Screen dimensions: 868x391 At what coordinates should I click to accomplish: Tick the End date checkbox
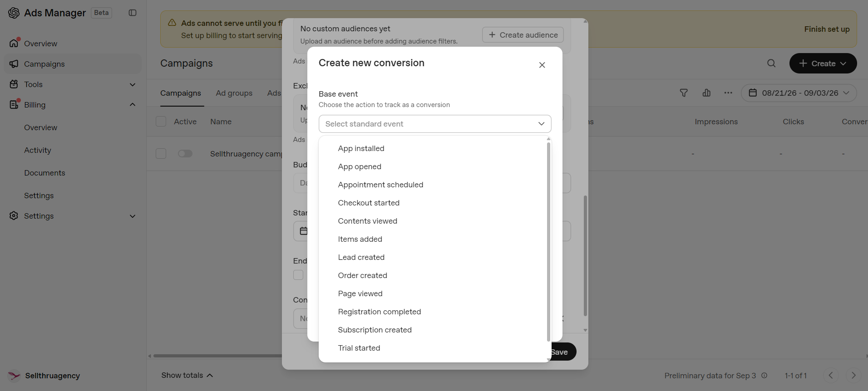(x=298, y=275)
